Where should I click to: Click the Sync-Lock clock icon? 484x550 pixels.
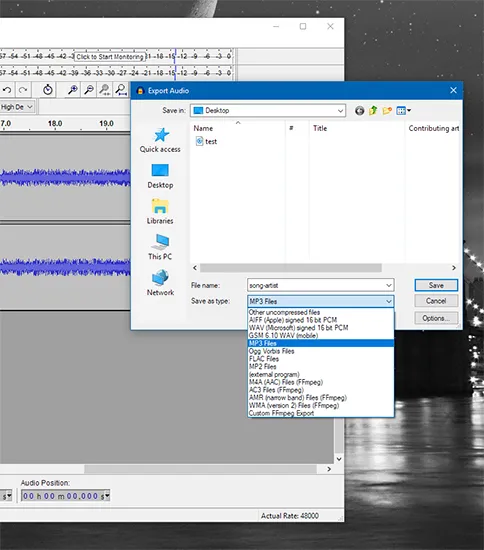(x=48, y=90)
